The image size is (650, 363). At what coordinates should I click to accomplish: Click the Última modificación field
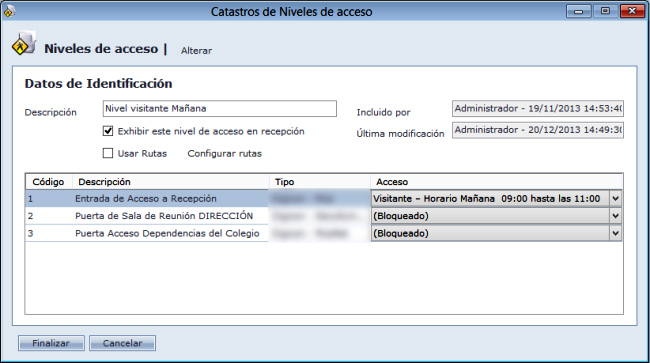538,130
